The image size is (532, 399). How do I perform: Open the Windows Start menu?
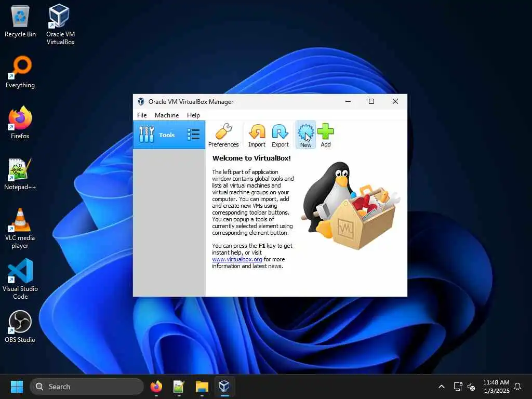(17, 387)
